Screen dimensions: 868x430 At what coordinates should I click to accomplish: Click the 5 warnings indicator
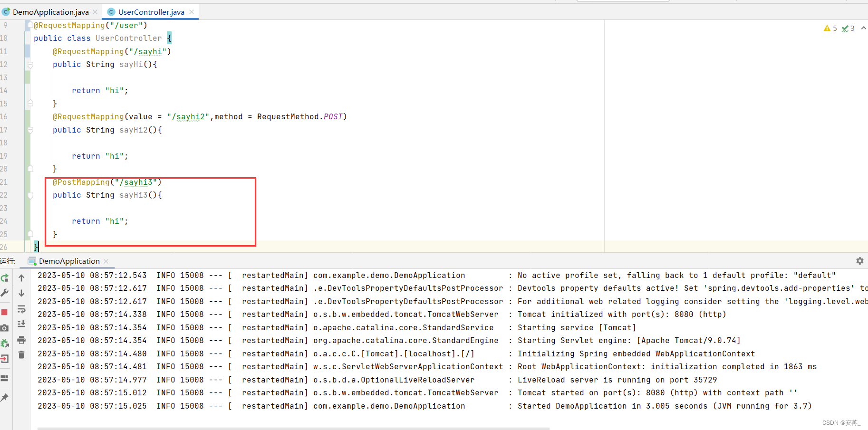pos(830,29)
